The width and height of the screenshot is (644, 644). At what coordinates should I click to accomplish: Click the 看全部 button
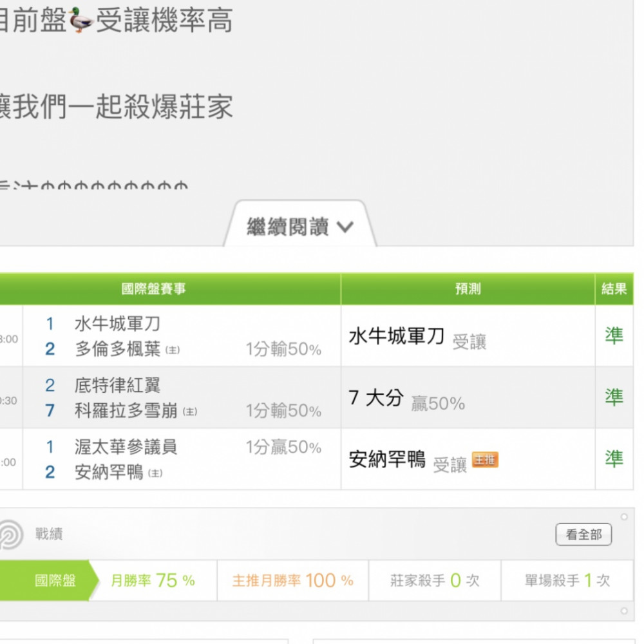583,535
